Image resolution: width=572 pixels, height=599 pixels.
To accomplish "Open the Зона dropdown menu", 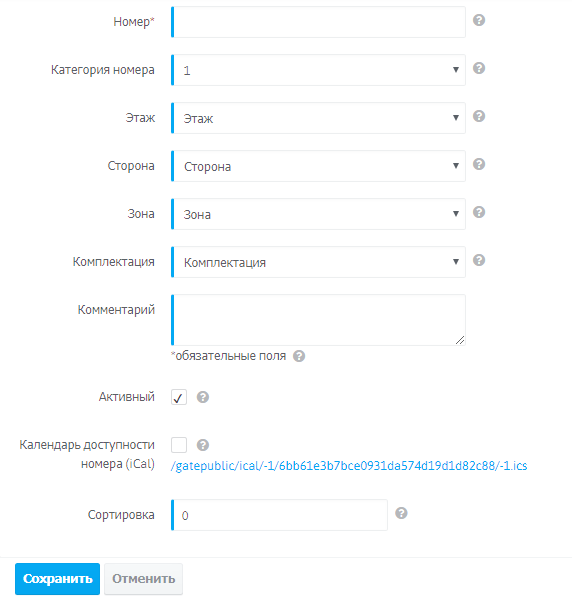I will click(318, 214).
